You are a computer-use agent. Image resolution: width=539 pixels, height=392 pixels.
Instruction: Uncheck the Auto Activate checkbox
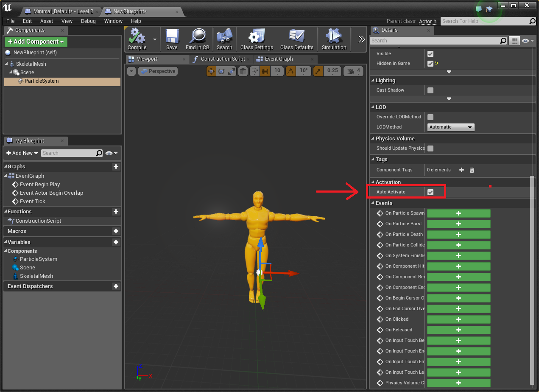click(430, 192)
